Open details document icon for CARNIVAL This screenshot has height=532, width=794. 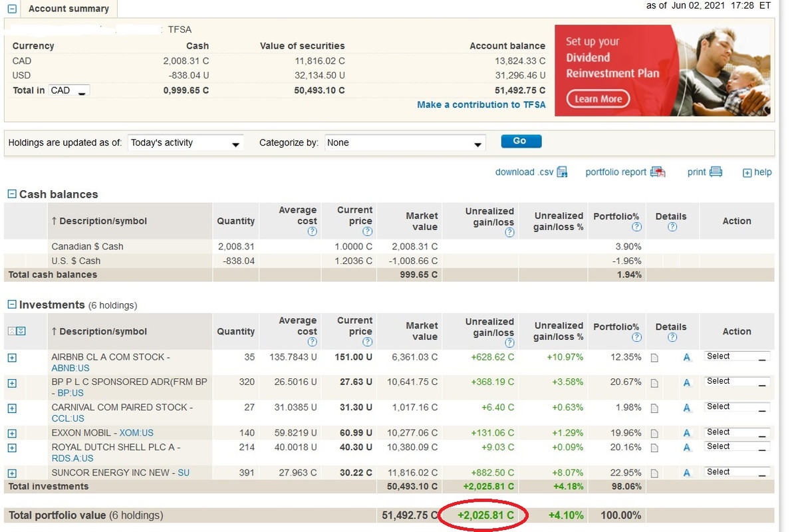pos(654,408)
